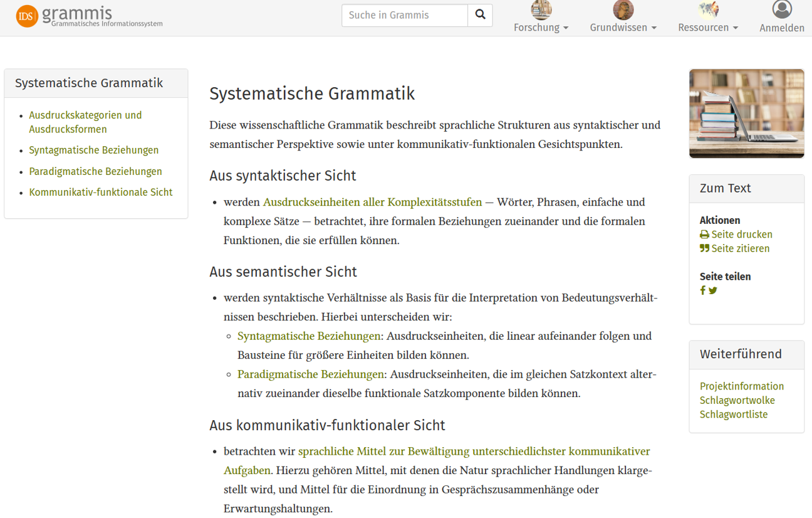This screenshot has height=518, width=812.
Task: Click the Anmelden user icon
Action: click(x=782, y=9)
